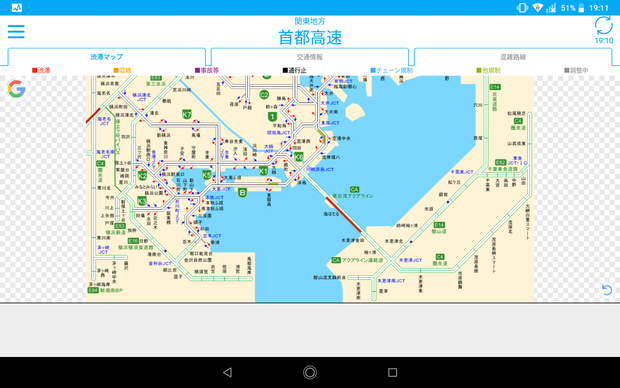
Task: Tap the blue チェーン規制 legend entry
Action: [x=391, y=70]
